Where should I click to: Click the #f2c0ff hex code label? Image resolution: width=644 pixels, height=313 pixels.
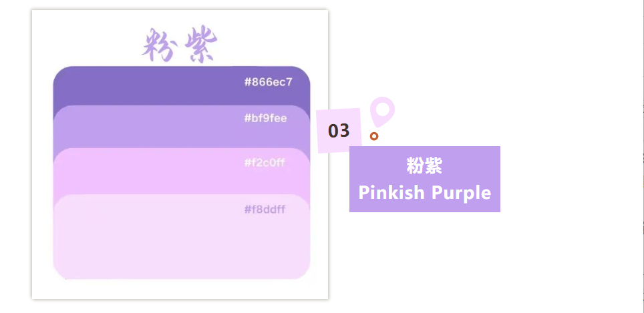pos(265,163)
